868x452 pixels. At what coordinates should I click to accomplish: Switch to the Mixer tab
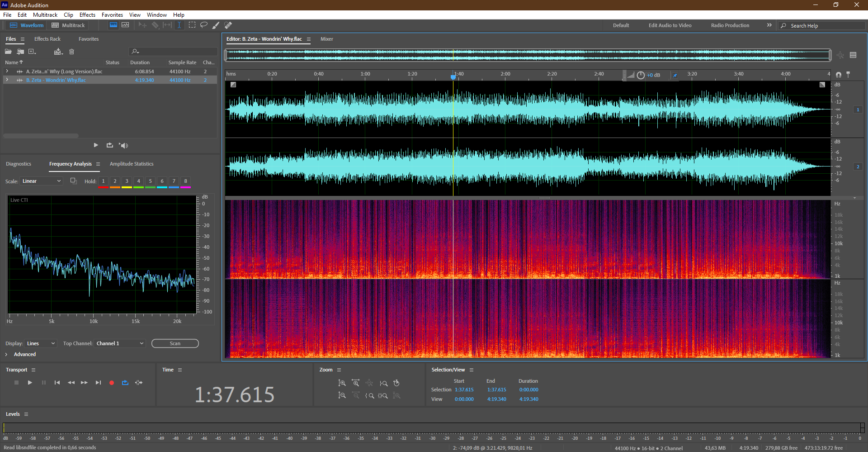(x=327, y=39)
